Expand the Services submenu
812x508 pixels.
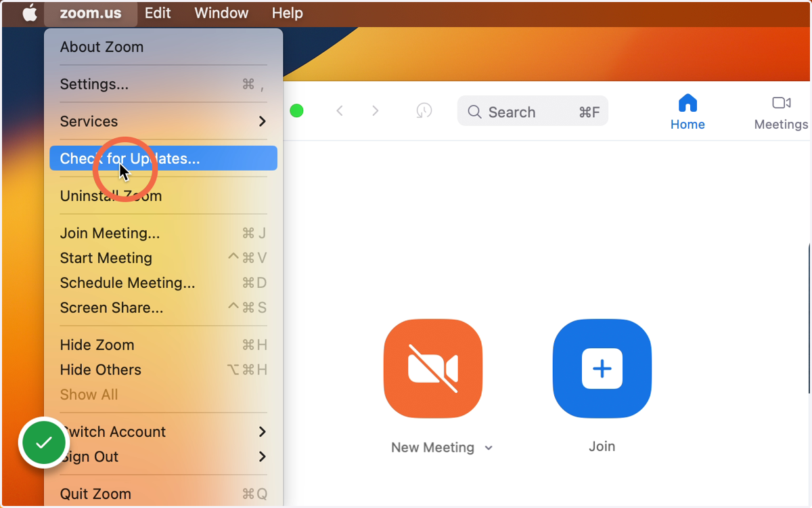pos(163,122)
